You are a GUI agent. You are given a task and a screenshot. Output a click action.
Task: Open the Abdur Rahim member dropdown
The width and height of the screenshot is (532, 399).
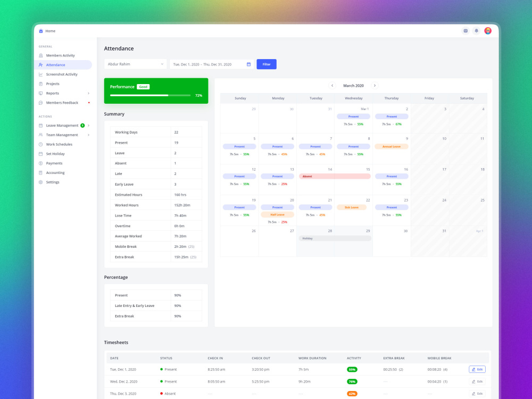tap(135, 64)
